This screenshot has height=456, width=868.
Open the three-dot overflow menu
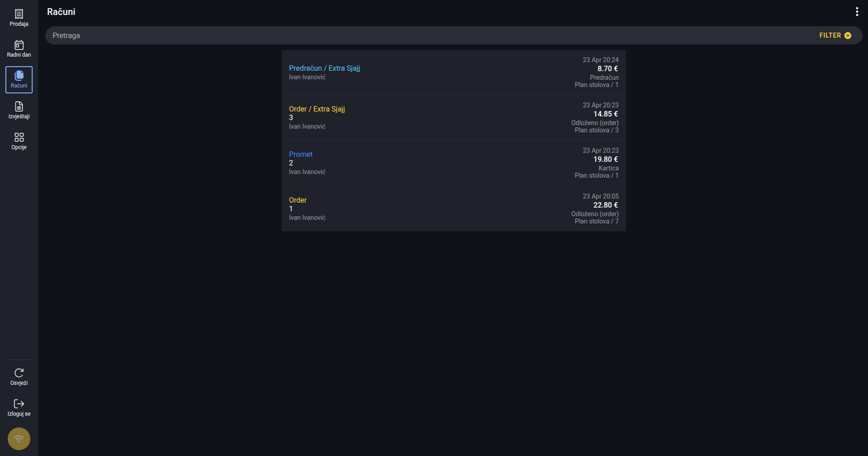857,12
